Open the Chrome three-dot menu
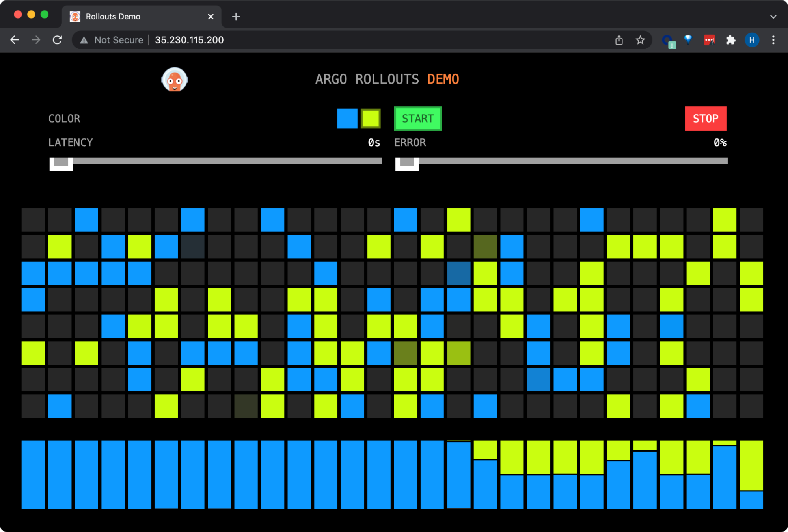 point(773,40)
